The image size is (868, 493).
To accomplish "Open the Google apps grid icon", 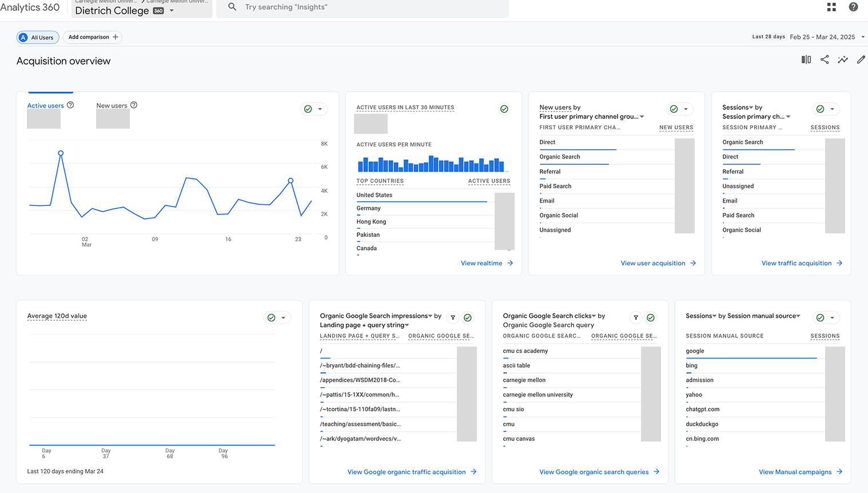I will coord(831,7).
